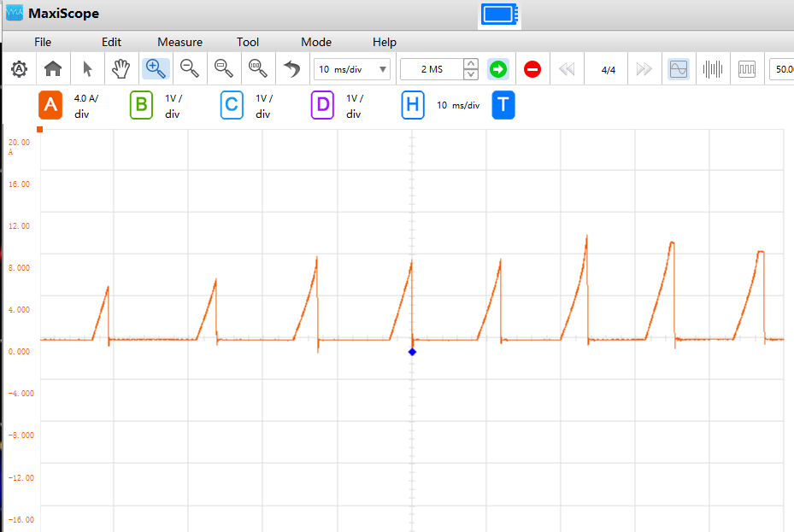
Task: Open the Tool menu
Action: click(248, 42)
